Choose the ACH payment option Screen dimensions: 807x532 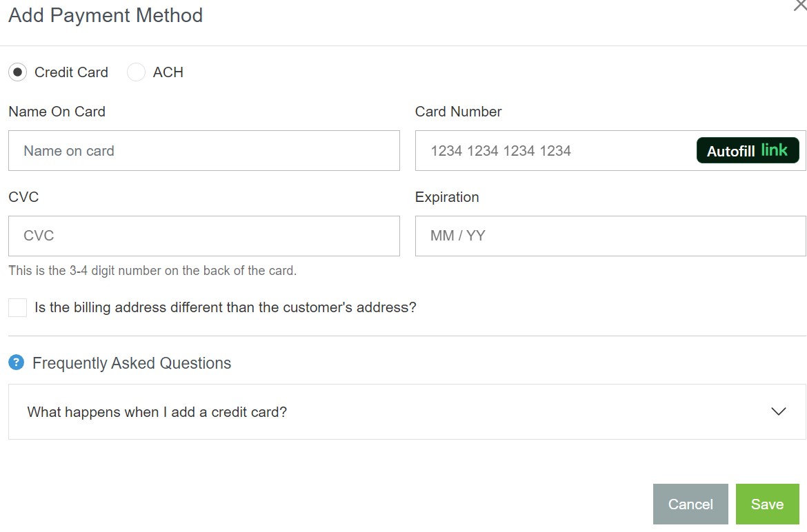point(137,72)
